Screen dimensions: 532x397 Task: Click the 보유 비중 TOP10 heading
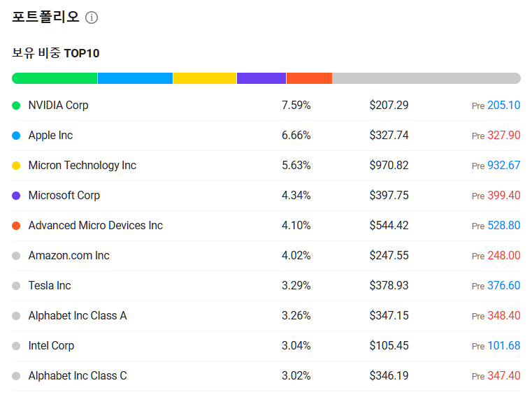coord(56,53)
